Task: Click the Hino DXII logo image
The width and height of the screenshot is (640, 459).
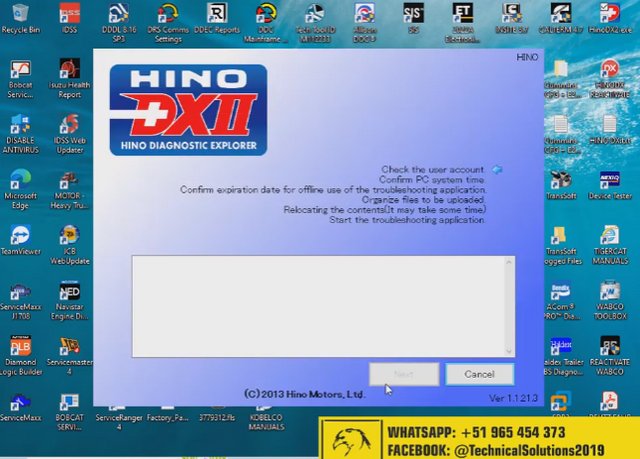Action: tap(187, 110)
